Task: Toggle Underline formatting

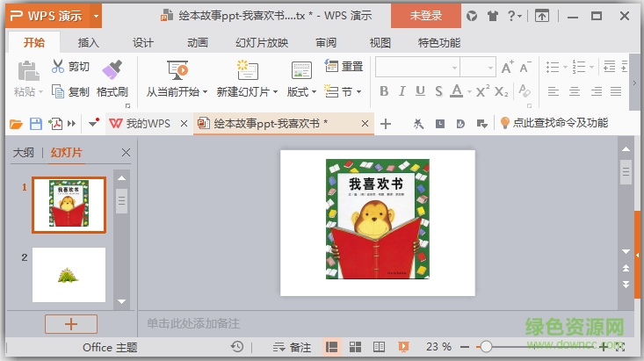Action: [x=420, y=90]
